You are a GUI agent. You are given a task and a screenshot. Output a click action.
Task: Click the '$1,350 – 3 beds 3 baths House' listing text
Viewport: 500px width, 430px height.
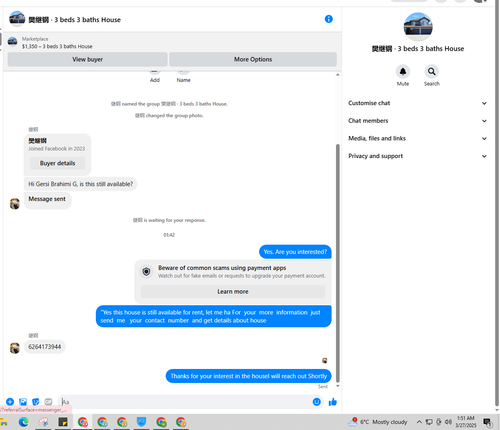[57, 46]
